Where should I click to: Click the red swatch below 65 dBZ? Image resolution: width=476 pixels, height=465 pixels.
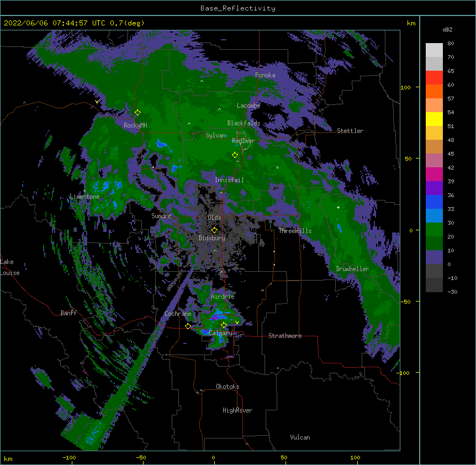[434, 78]
